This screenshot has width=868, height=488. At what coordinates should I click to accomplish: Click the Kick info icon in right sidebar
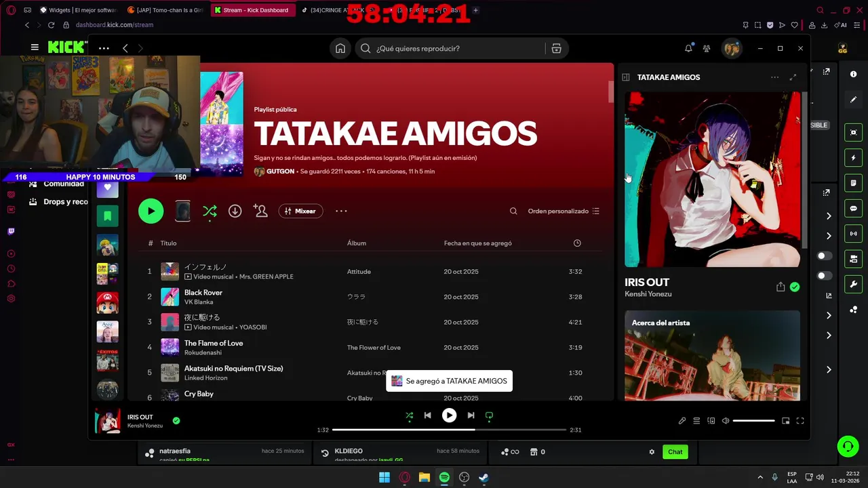coord(853,74)
